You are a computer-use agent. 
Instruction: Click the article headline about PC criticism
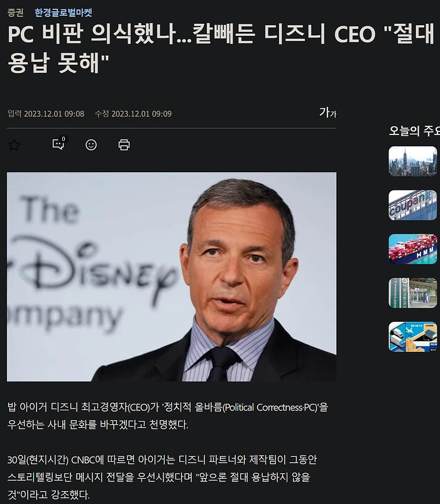pos(221,48)
